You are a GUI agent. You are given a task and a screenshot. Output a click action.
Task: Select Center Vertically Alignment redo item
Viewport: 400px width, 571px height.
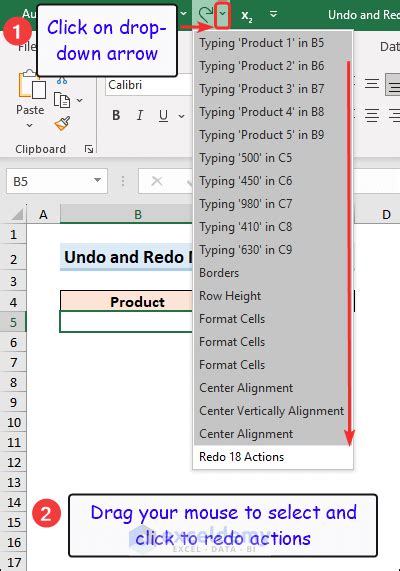point(272,411)
